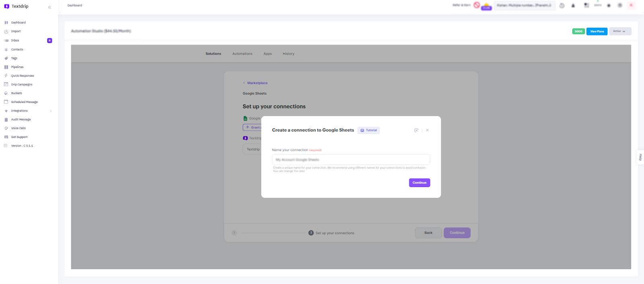Click the Version : C 5.1.1 text
This screenshot has height=284, width=644.
(22, 146)
